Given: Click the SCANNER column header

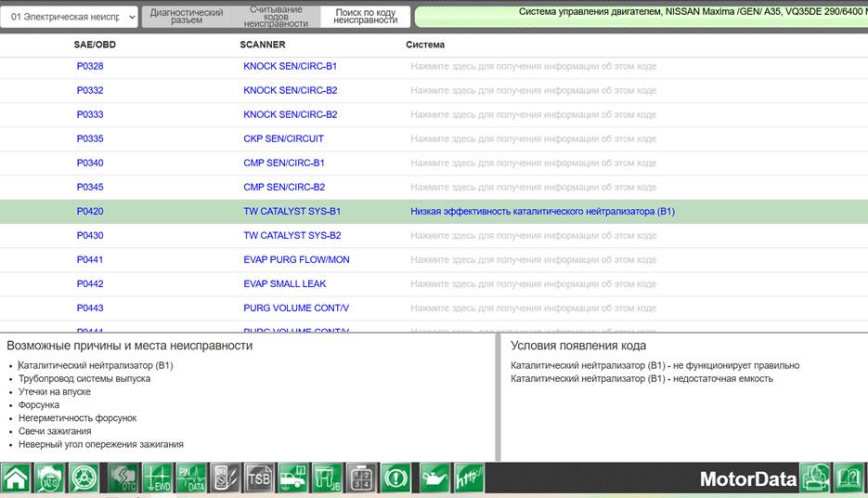Looking at the screenshot, I should (x=263, y=45).
